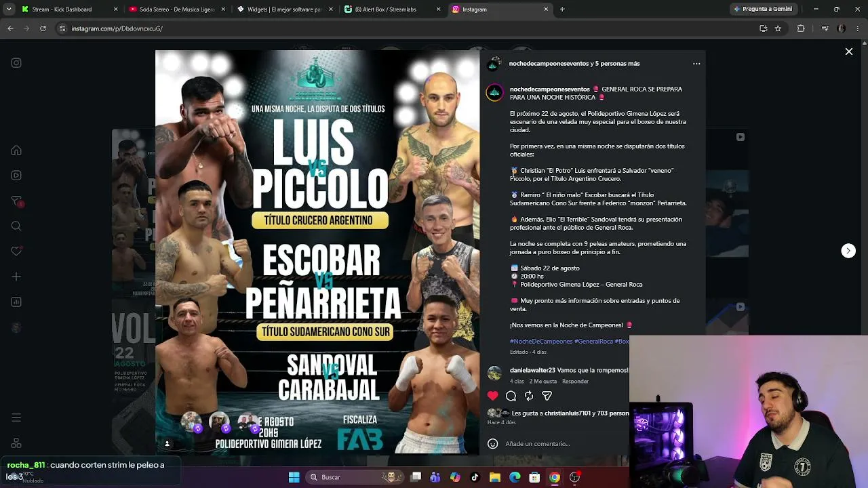Switch to the Widgets browser tab
This screenshot has height=488, width=868.
click(285, 9)
